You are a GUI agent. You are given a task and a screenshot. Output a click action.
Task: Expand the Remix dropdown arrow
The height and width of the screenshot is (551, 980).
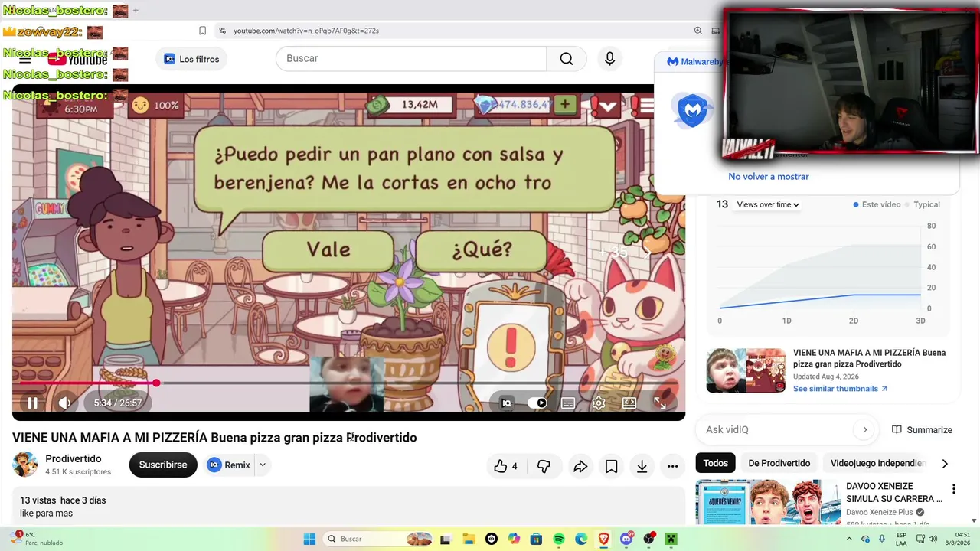(x=263, y=465)
